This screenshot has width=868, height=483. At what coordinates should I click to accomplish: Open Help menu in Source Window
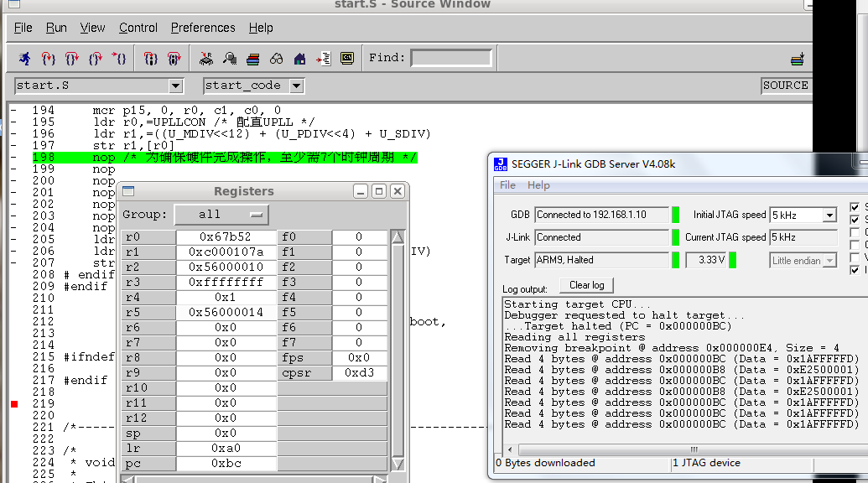point(261,28)
